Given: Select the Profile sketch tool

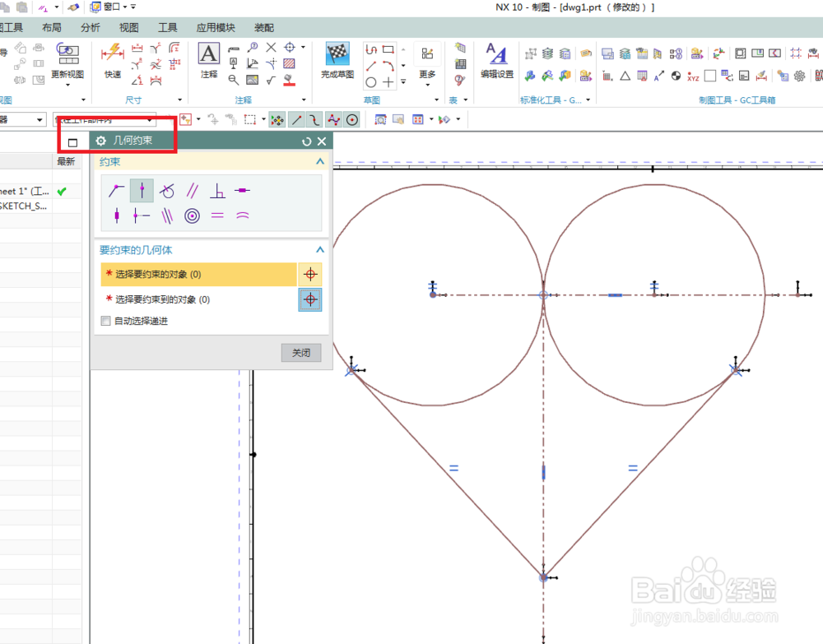Looking at the screenshot, I should 371,50.
